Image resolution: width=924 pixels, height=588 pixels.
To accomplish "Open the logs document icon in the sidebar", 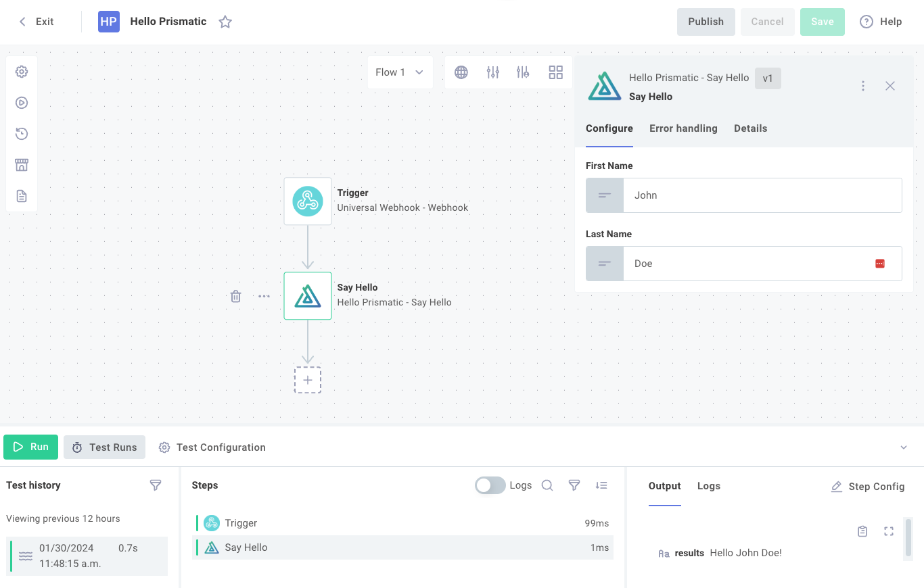I will pos(22,195).
